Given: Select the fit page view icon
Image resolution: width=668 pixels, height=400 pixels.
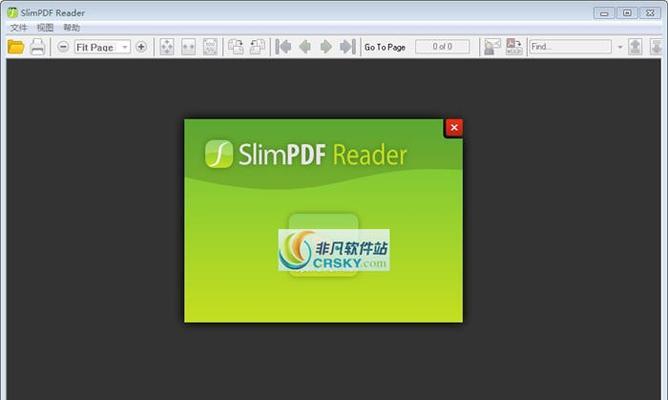Looking at the screenshot, I should 167,46.
